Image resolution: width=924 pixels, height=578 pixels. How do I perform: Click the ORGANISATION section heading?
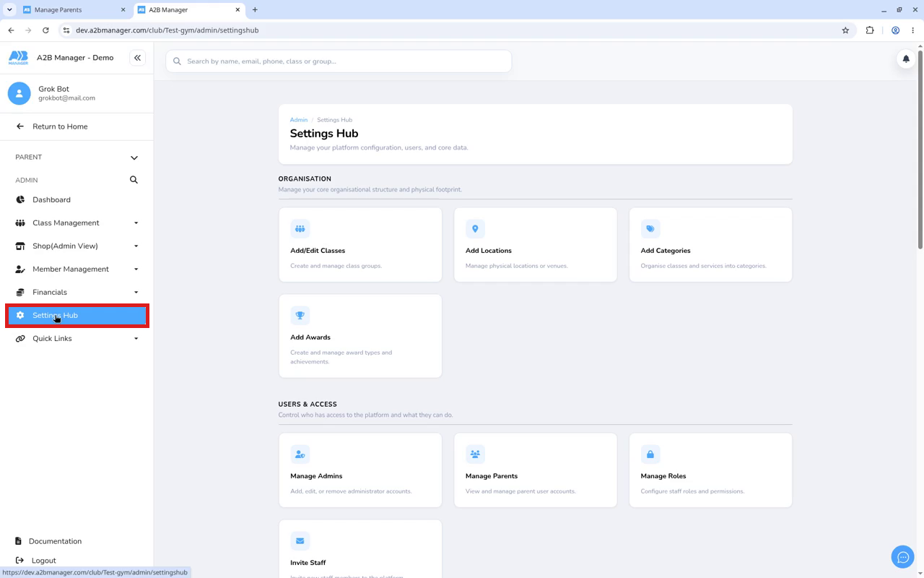(x=305, y=179)
